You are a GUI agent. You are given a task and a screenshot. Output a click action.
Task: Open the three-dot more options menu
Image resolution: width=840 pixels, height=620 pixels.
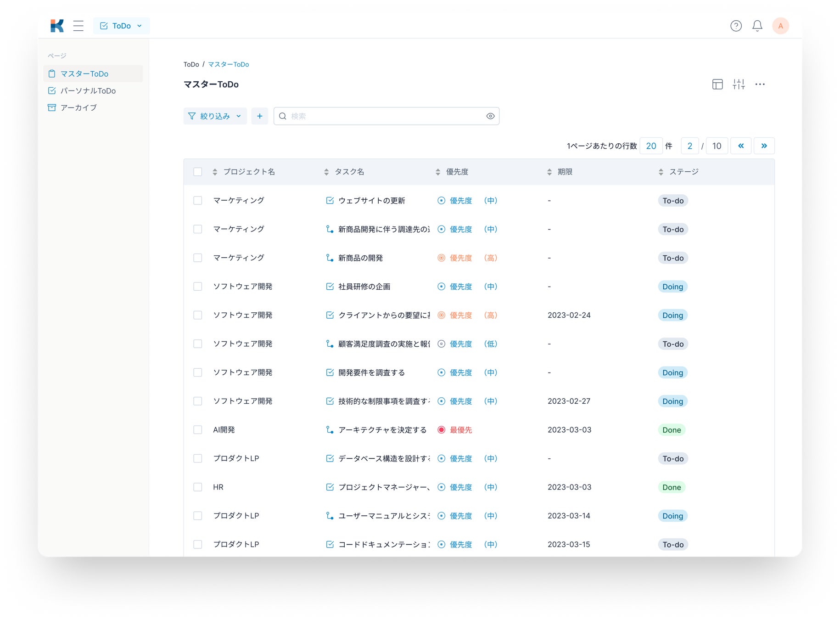tap(760, 84)
